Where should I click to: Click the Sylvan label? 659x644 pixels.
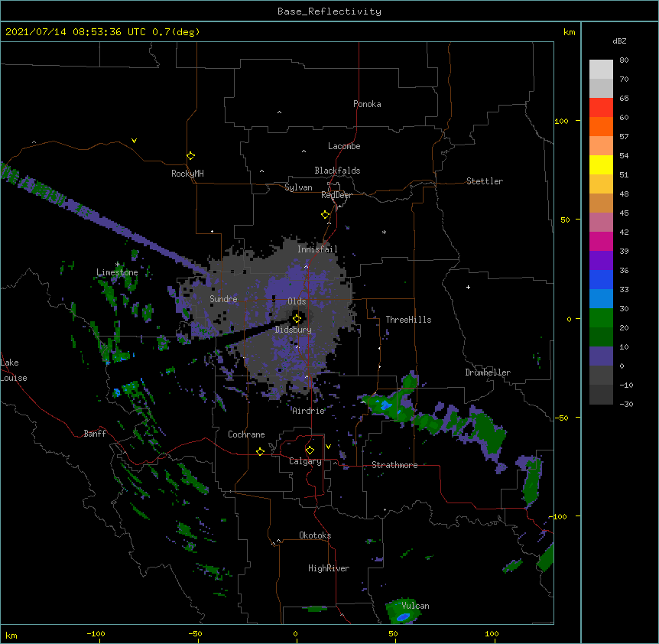(298, 187)
